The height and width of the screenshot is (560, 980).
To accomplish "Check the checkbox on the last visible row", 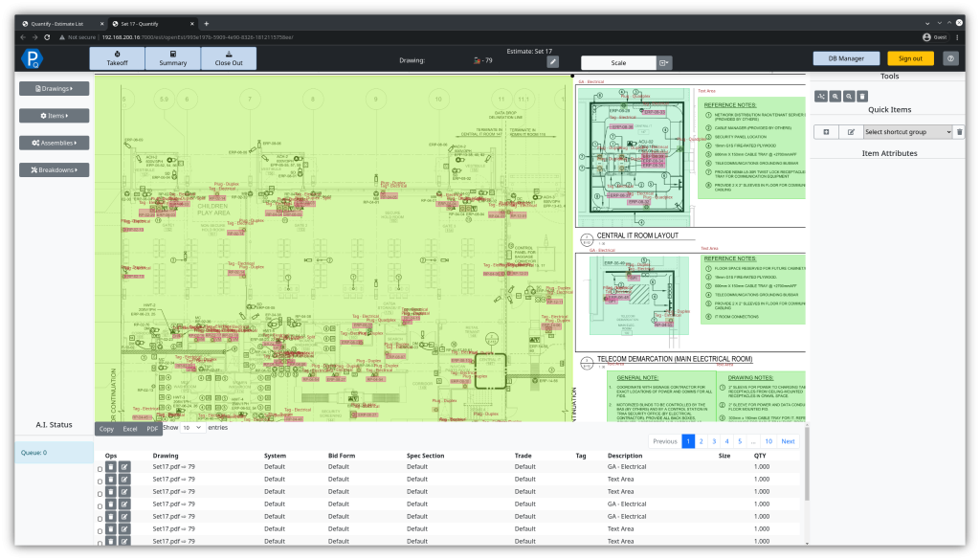I will tap(100, 541).
